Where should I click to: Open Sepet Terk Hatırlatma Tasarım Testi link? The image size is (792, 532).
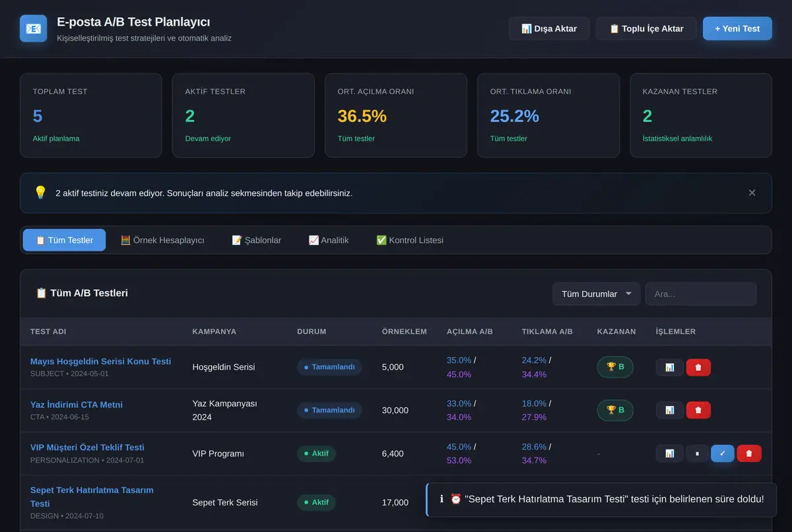[92, 497]
